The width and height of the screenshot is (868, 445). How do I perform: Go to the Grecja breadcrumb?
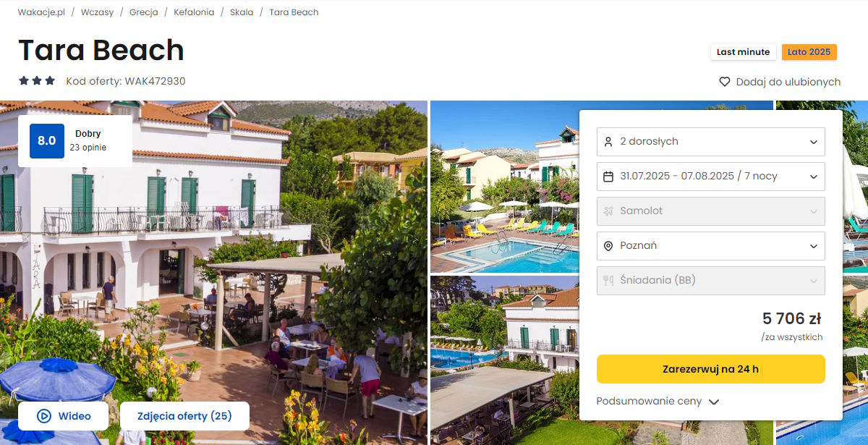[x=144, y=12]
